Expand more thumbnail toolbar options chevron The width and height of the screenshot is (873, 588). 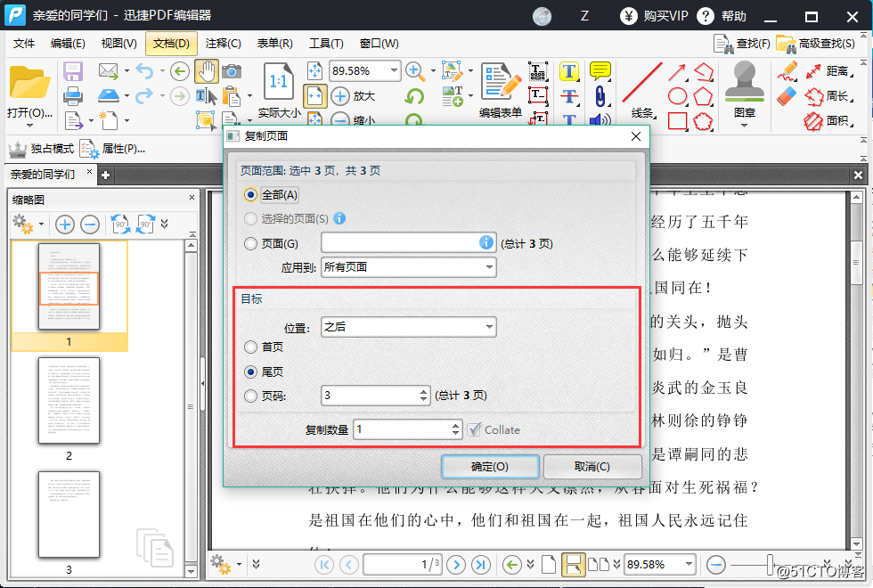(x=164, y=224)
